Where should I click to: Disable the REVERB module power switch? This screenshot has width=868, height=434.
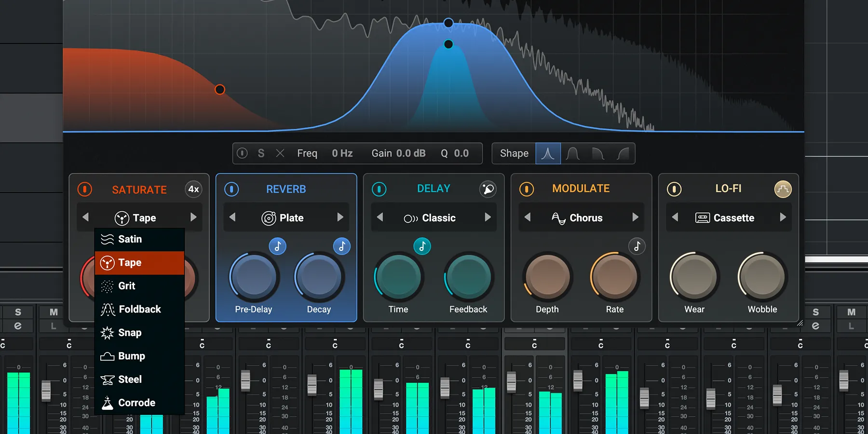click(x=232, y=189)
